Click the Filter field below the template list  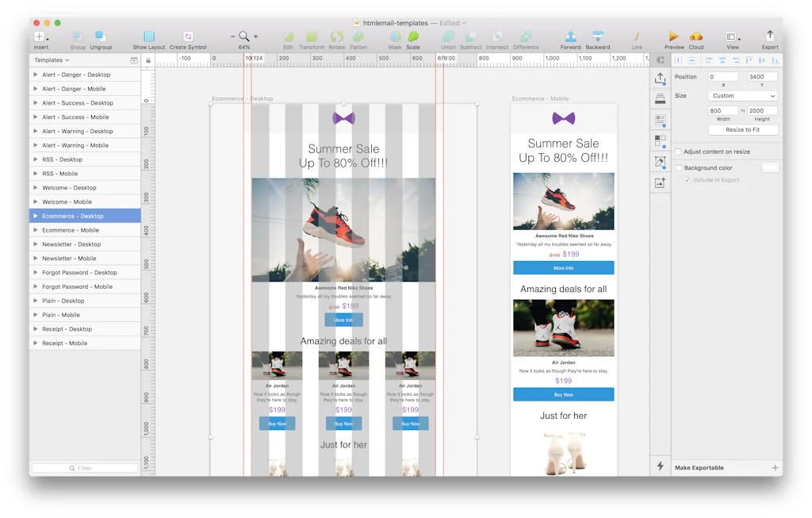[x=84, y=468]
